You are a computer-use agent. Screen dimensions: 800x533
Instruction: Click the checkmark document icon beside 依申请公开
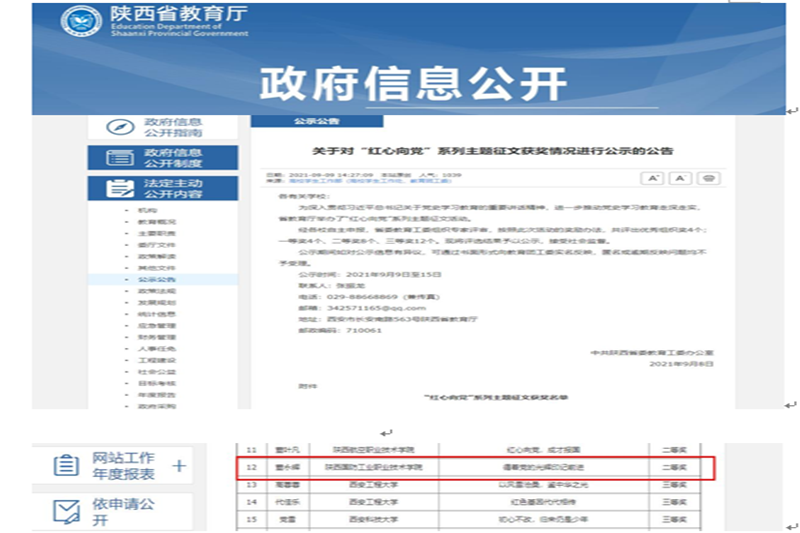click(x=66, y=511)
